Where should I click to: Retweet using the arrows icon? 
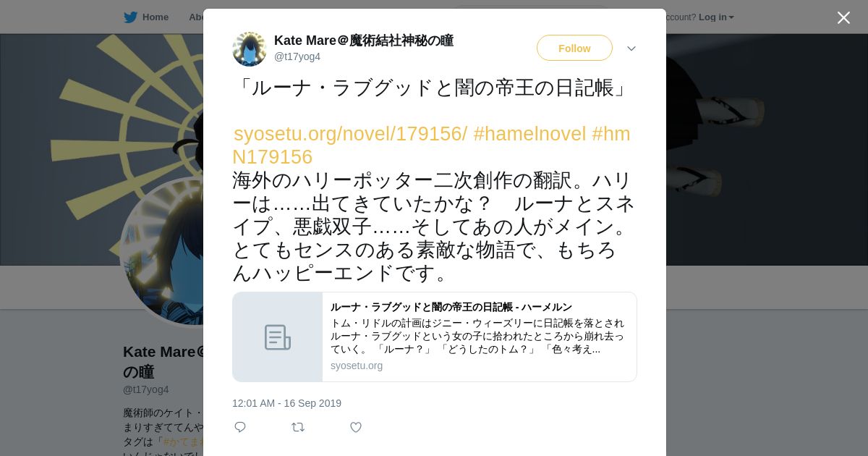tap(298, 427)
